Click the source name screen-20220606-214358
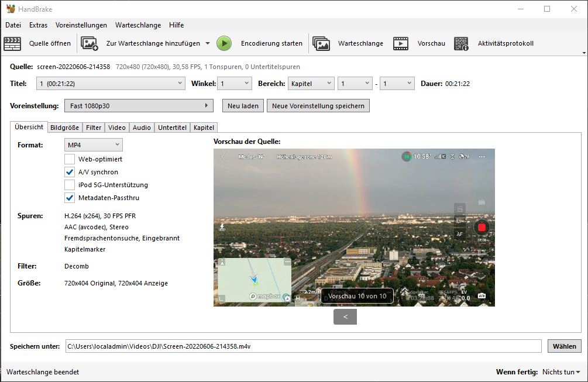 tap(74, 67)
